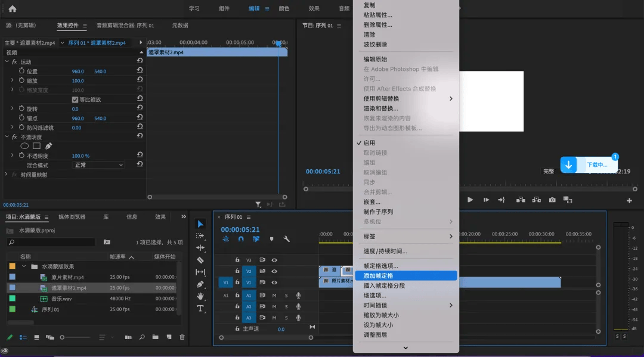The image size is (644, 357).
Task: Expand the Time Remapping effect
Action: pos(6,175)
